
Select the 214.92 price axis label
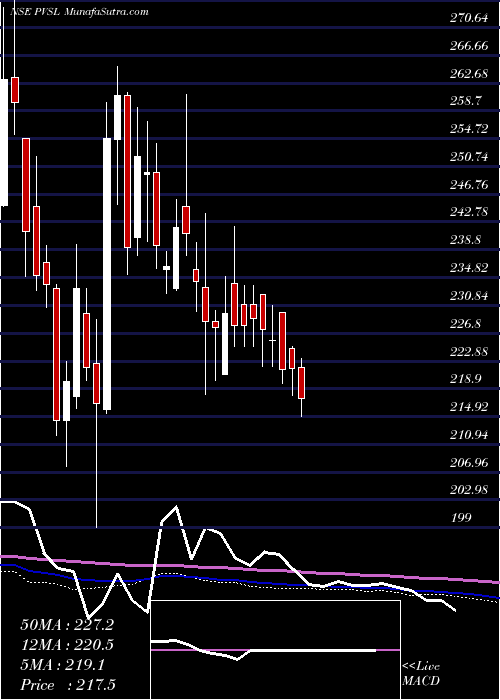[x=468, y=407]
